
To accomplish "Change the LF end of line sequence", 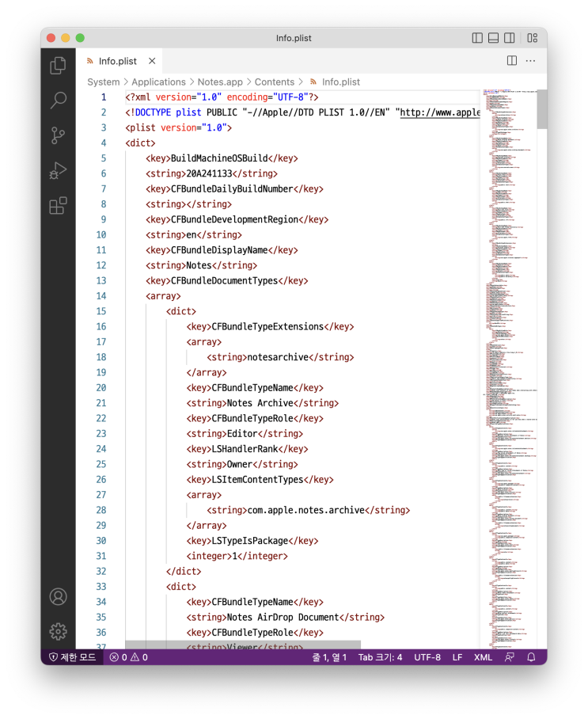I will [x=457, y=657].
